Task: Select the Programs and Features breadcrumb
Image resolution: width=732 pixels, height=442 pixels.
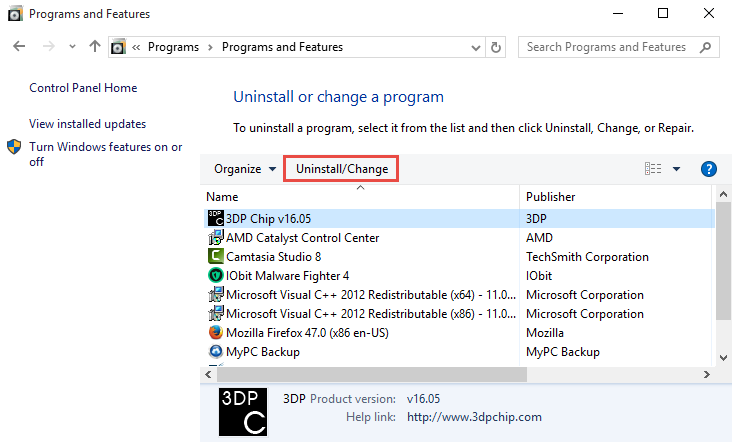Action: click(x=282, y=47)
